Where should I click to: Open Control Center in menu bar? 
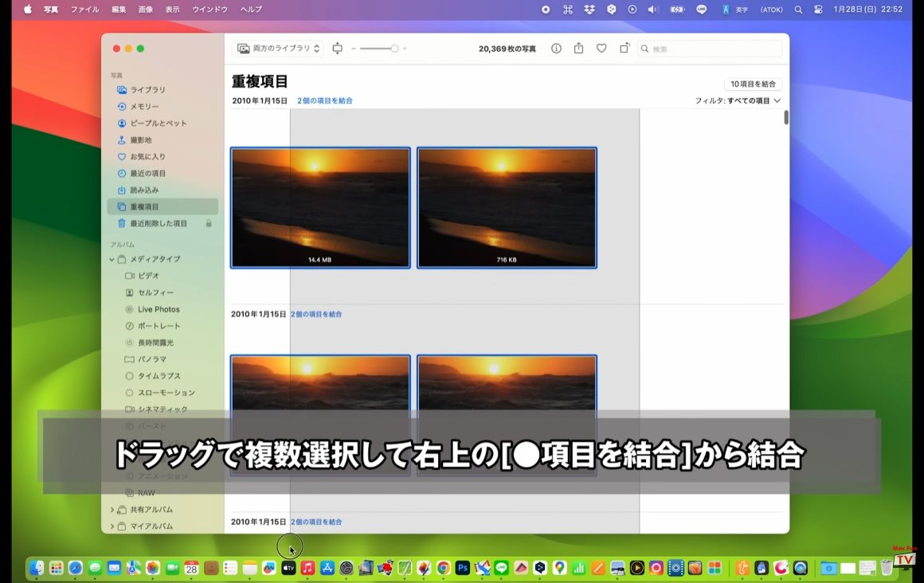point(818,10)
